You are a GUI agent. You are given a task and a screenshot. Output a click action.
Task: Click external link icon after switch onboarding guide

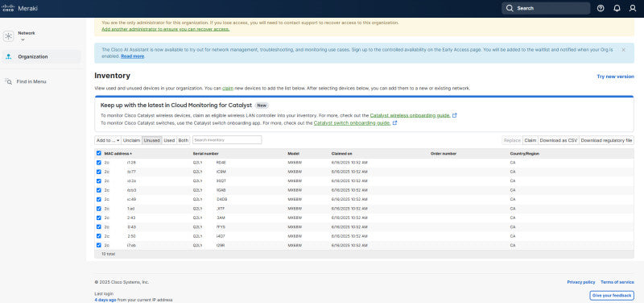[x=394, y=123]
